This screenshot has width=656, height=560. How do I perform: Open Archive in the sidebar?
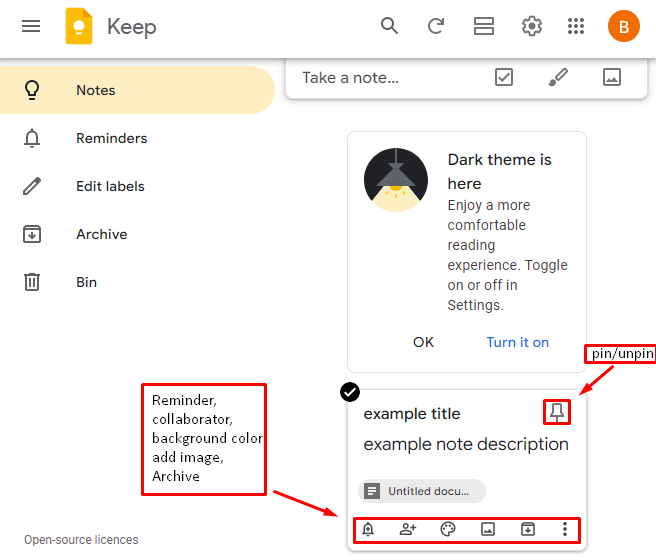[x=137, y=234]
